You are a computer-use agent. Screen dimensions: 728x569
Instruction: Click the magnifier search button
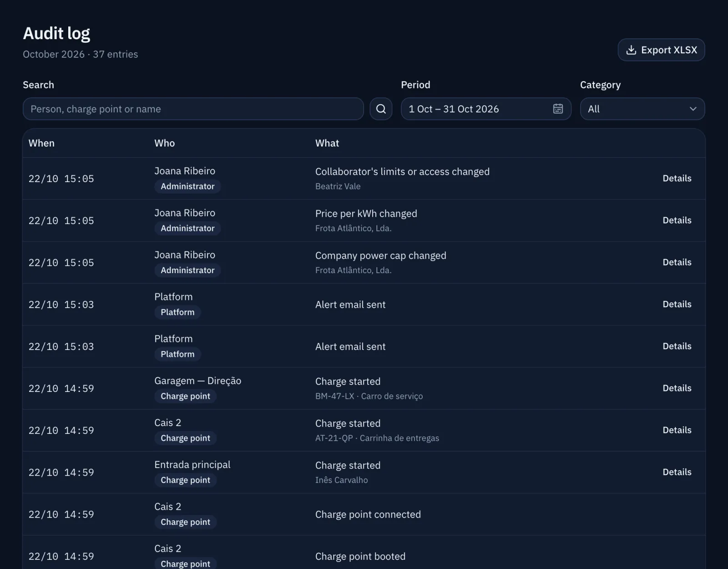coord(381,109)
